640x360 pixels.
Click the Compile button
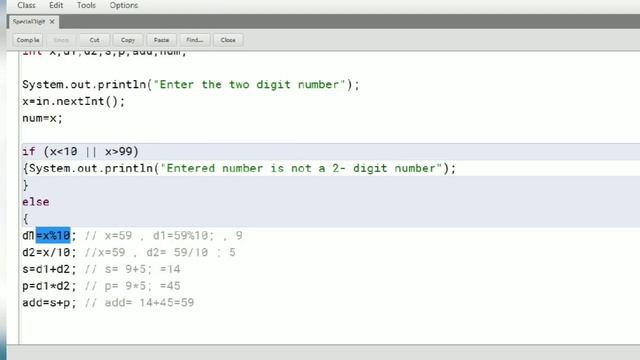tap(28, 40)
